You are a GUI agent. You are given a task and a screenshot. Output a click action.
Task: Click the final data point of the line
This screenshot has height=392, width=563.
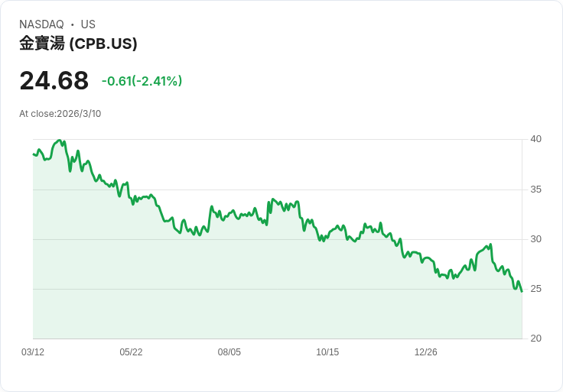pos(522,291)
